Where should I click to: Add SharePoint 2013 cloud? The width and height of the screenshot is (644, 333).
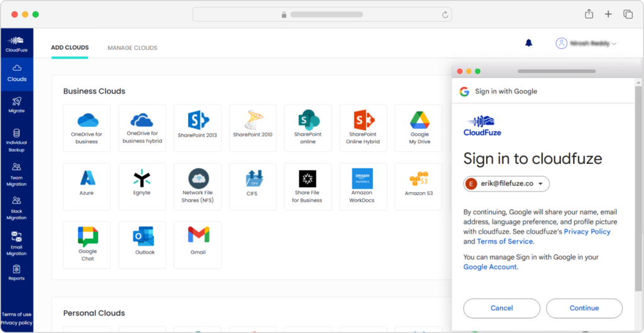pos(197,128)
